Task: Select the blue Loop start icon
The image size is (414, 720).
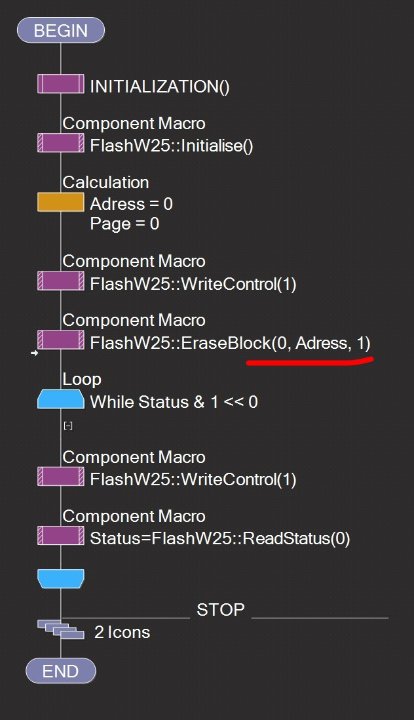Action: pyautogui.click(x=61, y=399)
